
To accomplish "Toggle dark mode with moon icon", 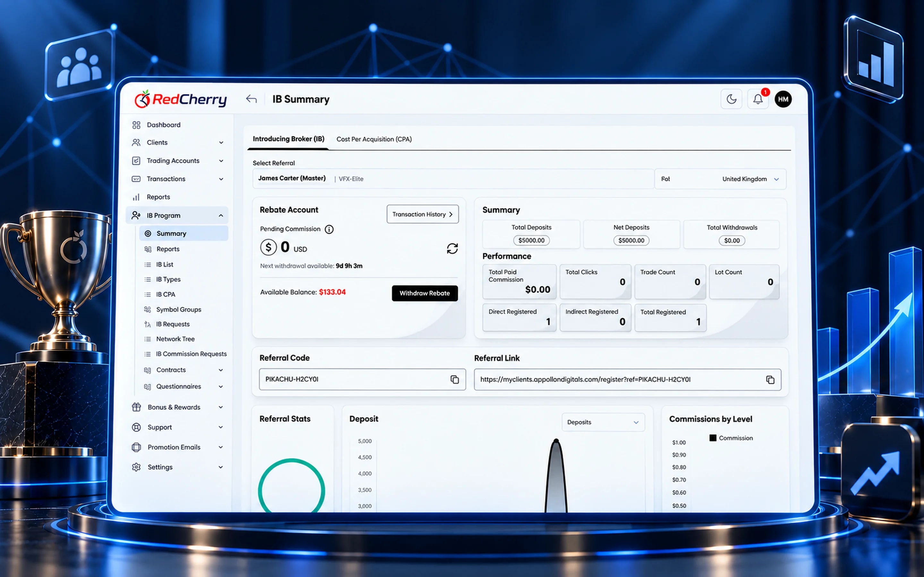I will (731, 99).
